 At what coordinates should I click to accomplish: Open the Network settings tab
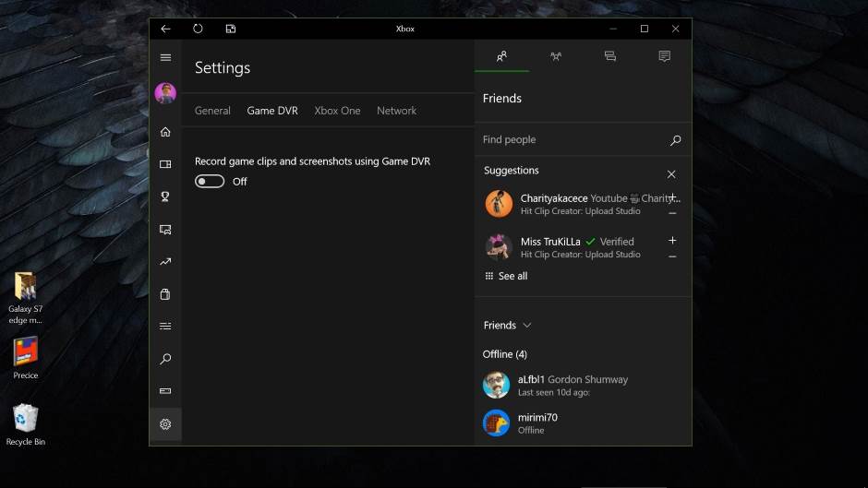pyautogui.click(x=396, y=111)
